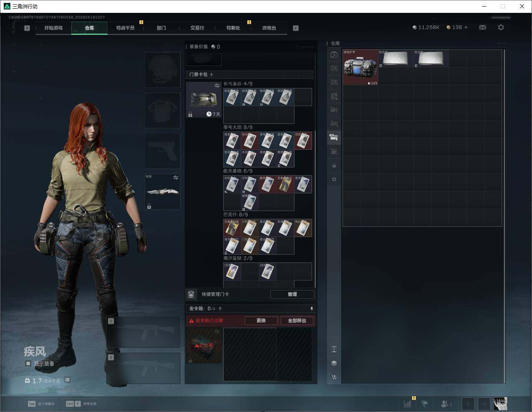Screen dimensions: 532x412
Task: Select the helmet equipment slot
Action: click(x=162, y=70)
